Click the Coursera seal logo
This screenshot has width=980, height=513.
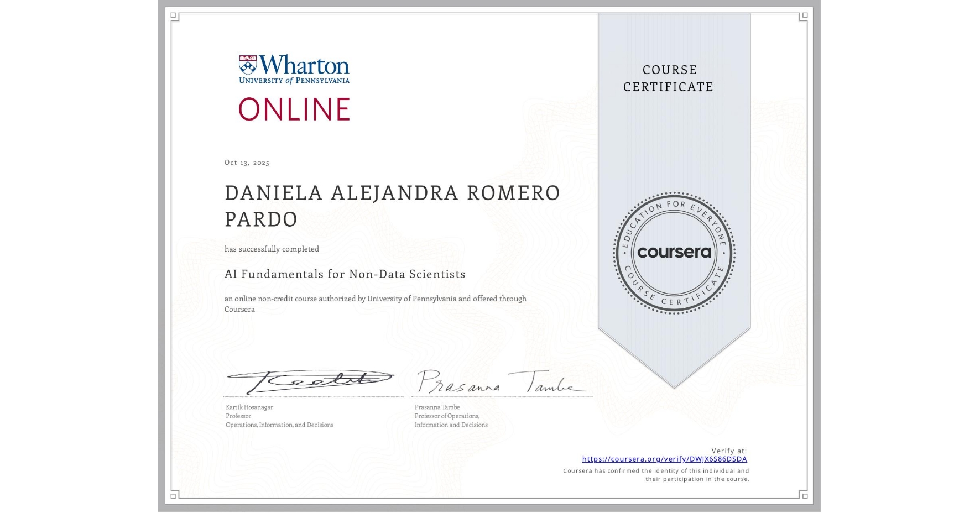point(674,253)
